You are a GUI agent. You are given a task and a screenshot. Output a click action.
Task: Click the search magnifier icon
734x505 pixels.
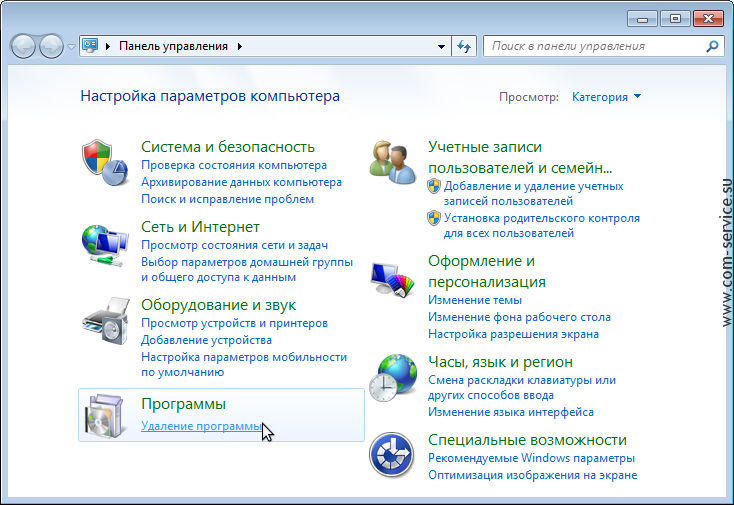pyautogui.click(x=712, y=46)
